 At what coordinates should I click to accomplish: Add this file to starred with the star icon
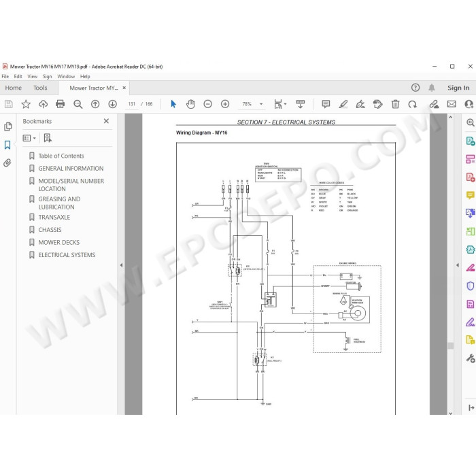click(26, 104)
